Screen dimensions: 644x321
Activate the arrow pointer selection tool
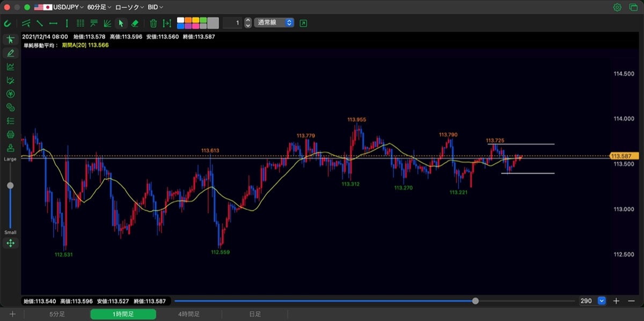coord(121,23)
